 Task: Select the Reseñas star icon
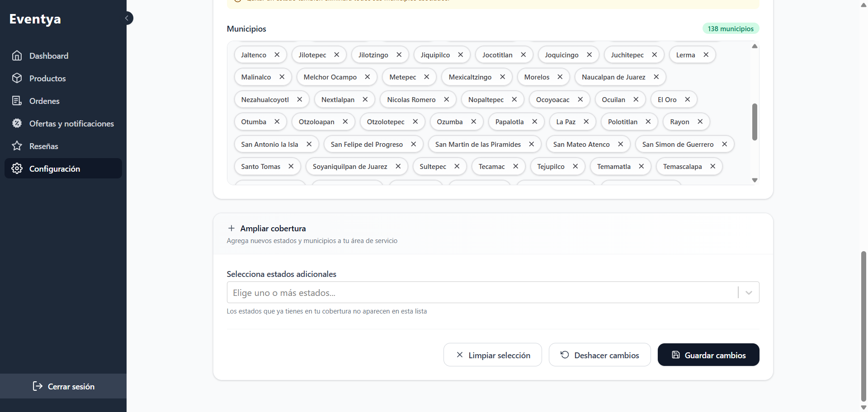[x=17, y=145]
